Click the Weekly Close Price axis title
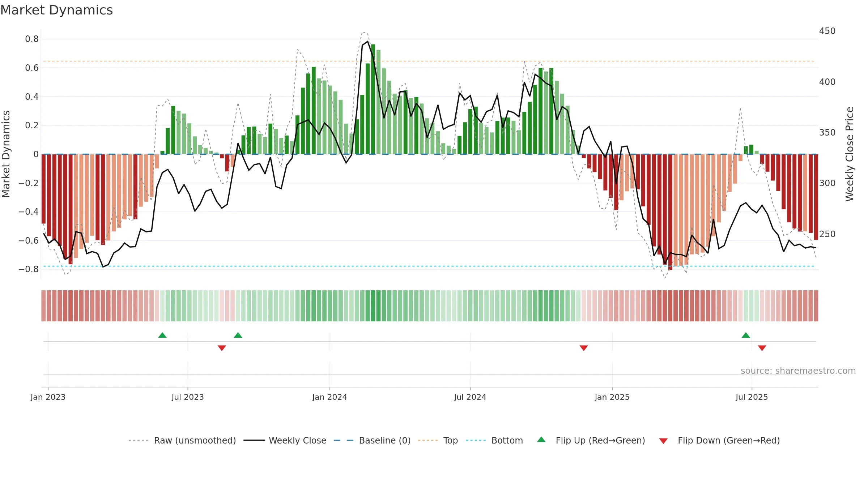The image size is (868, 488). click(850, 154)
